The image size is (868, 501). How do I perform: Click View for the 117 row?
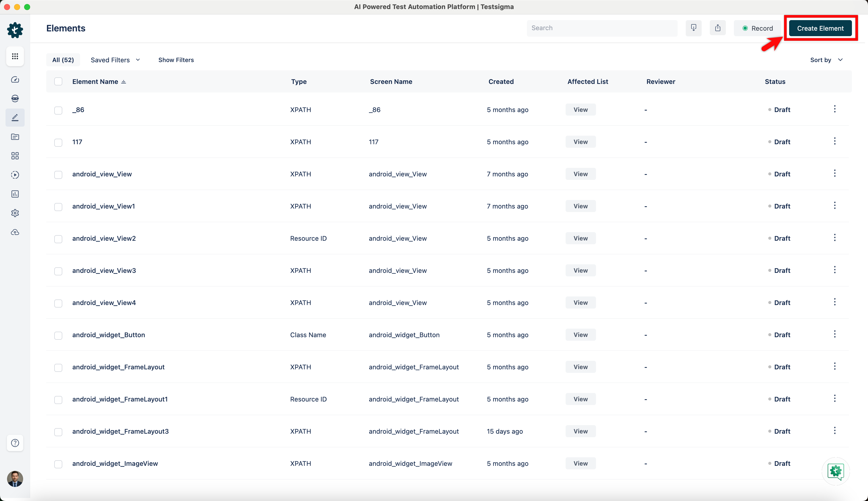pos(580,142)
